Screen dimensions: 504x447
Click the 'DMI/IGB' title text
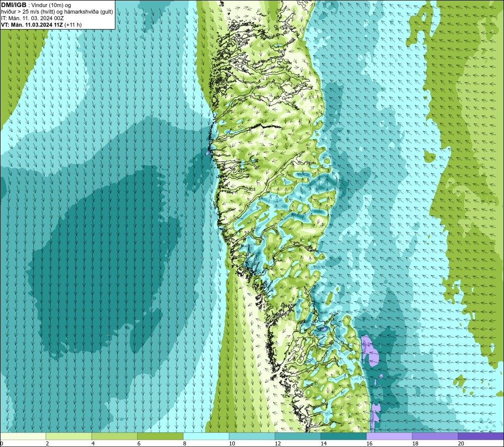14,5
